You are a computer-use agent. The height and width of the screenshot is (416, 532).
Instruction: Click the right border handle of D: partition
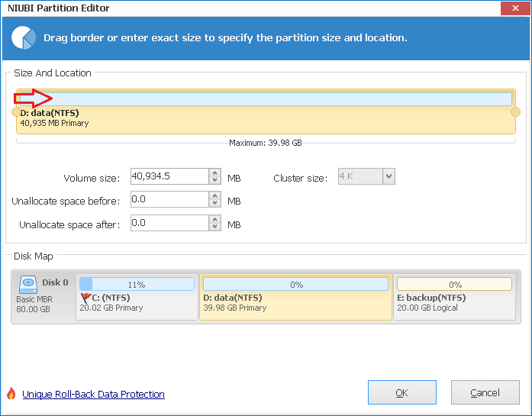pyautogui.click(x=515, y=111)
